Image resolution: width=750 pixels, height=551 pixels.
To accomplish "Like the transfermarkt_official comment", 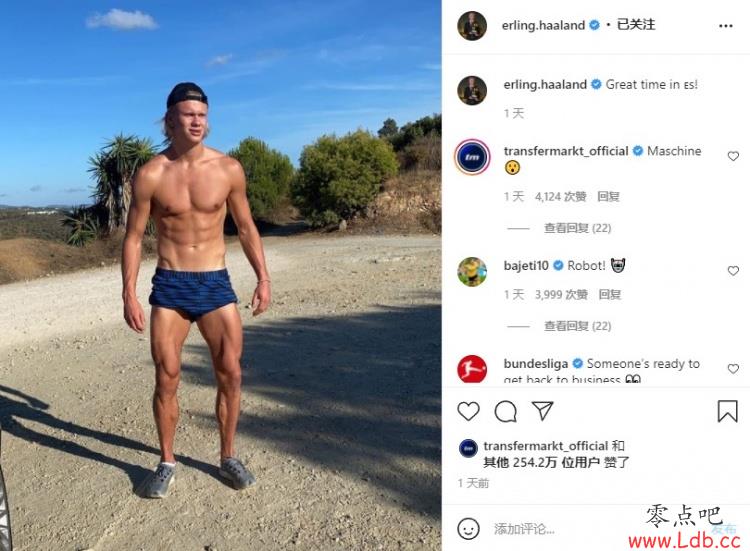I will point(733,156).
